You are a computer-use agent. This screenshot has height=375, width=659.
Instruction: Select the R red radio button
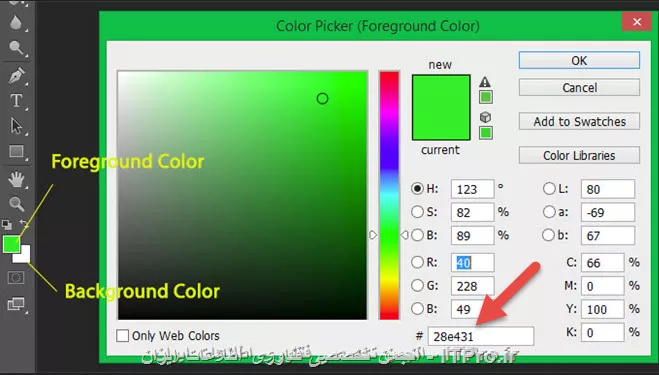417,262
